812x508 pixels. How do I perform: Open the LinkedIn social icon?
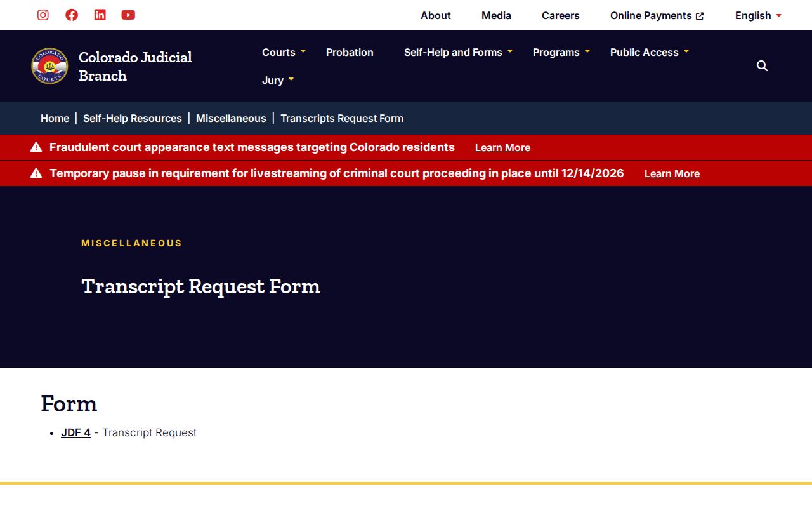tap(100, 15)
